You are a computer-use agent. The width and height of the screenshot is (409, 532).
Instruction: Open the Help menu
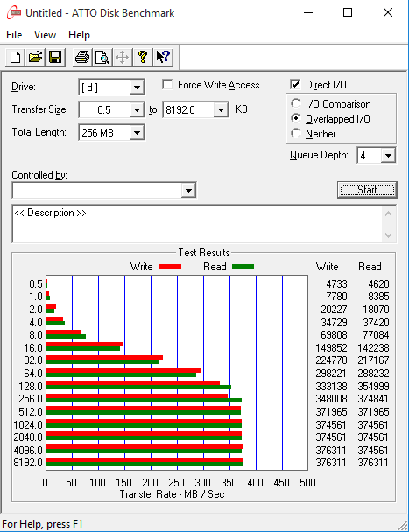coord(79,35)
